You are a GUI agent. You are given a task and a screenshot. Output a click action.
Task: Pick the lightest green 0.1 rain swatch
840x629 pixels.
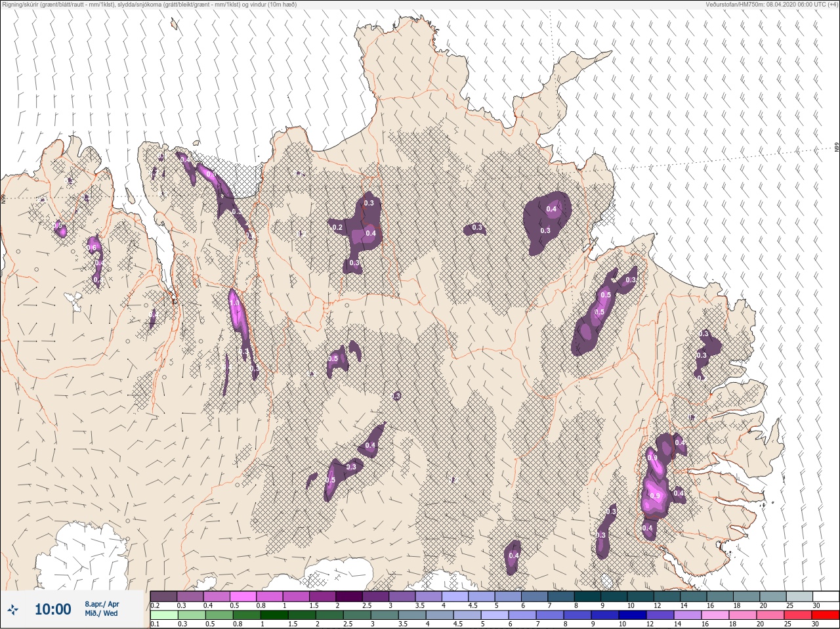[164, 615]
